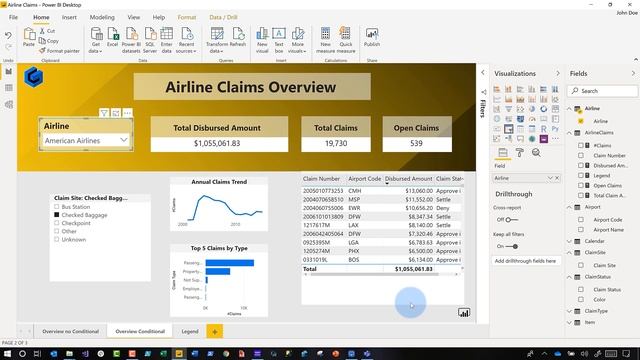Screen dimensions: 640x360
Task: Switch to the View ribbon tab
Action: pyautogui.click(x=133, y=17)
